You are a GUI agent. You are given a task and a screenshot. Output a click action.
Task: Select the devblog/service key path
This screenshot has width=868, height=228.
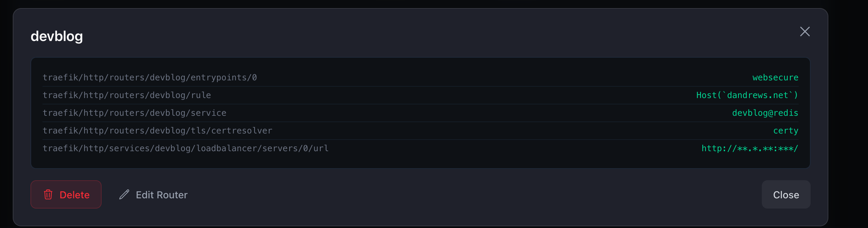pyautogui.click(x=135, y=113)
